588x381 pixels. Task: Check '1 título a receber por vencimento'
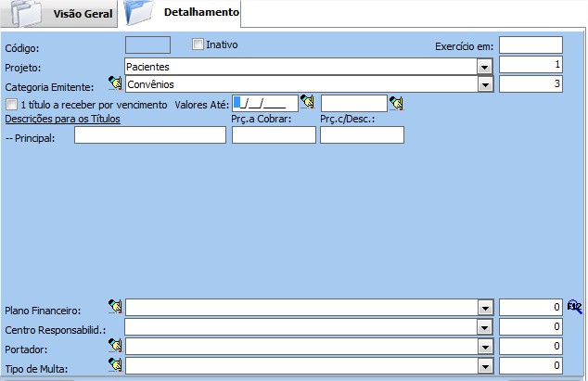click(x=11, y=104)
